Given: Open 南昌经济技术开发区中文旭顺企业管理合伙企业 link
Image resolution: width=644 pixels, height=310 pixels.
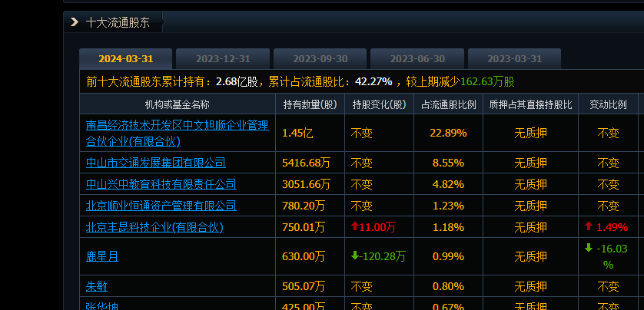Looking at the screenshot, I should [x=177, y=133].
